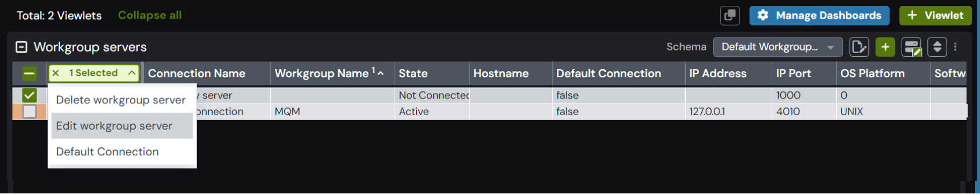Open the Default Workgroup schema dropdown
The height and width of the screenshot is (195, 980).
pos(778,47)
